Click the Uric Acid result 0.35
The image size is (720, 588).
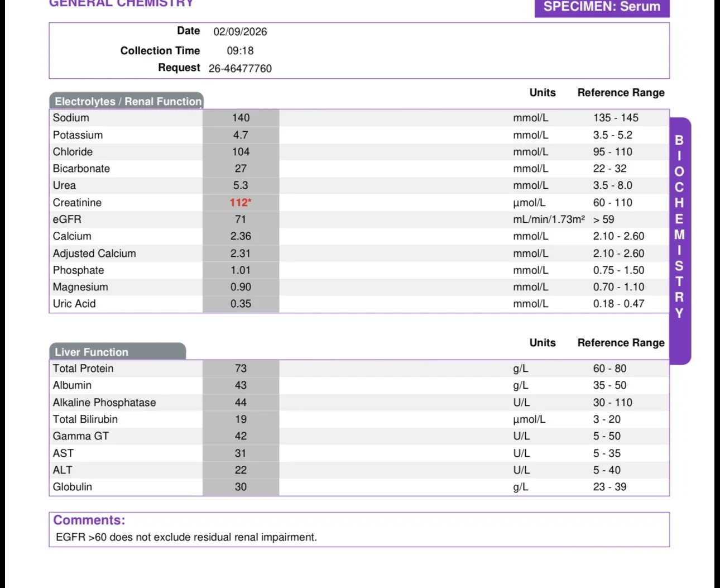pyautogui.click(x=241, y=304)
